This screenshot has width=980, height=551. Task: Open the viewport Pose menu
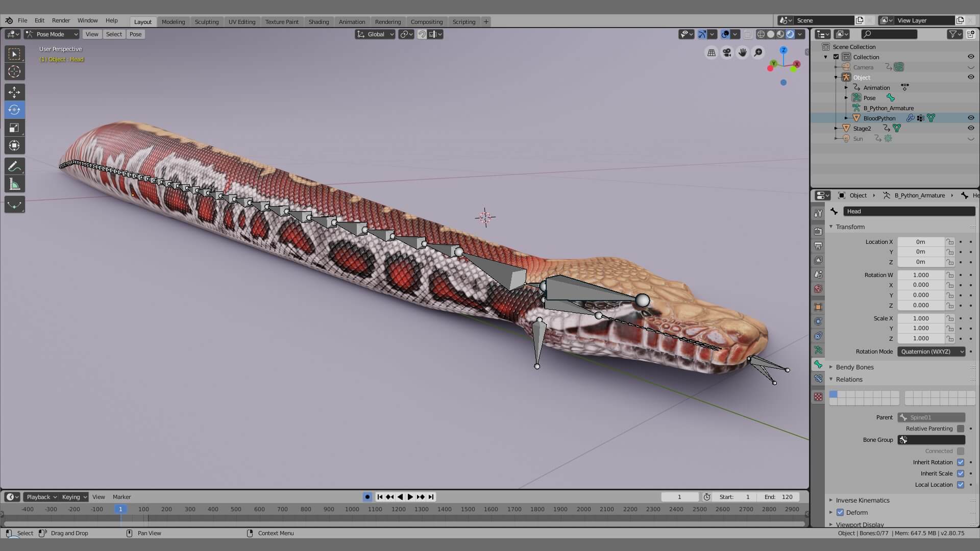(x=135, y=34)
